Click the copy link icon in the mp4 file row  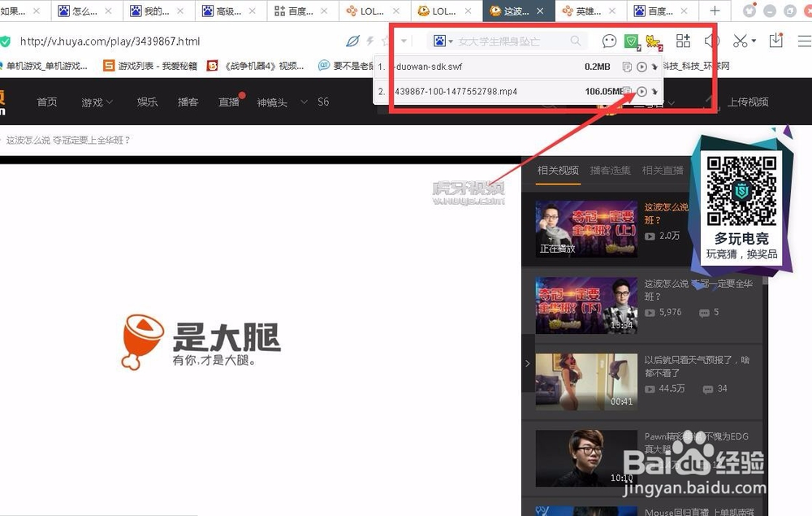[627, 92]
